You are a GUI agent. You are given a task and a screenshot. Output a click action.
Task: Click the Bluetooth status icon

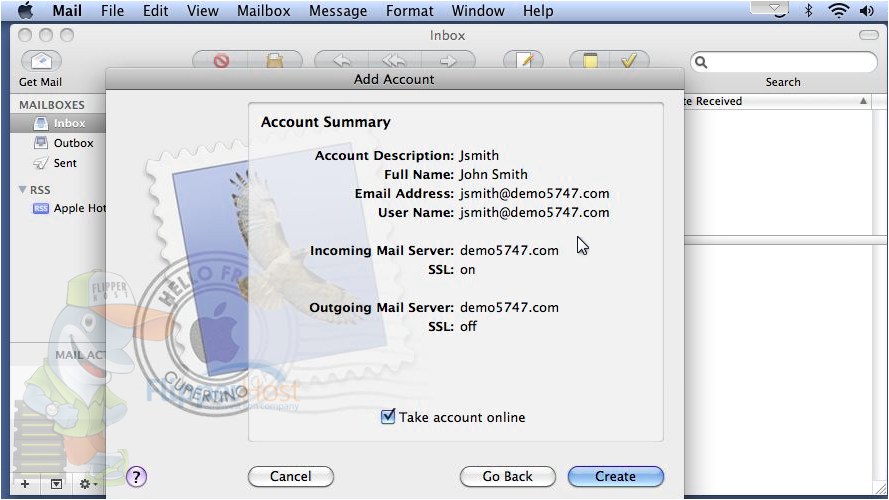point(808,10)
